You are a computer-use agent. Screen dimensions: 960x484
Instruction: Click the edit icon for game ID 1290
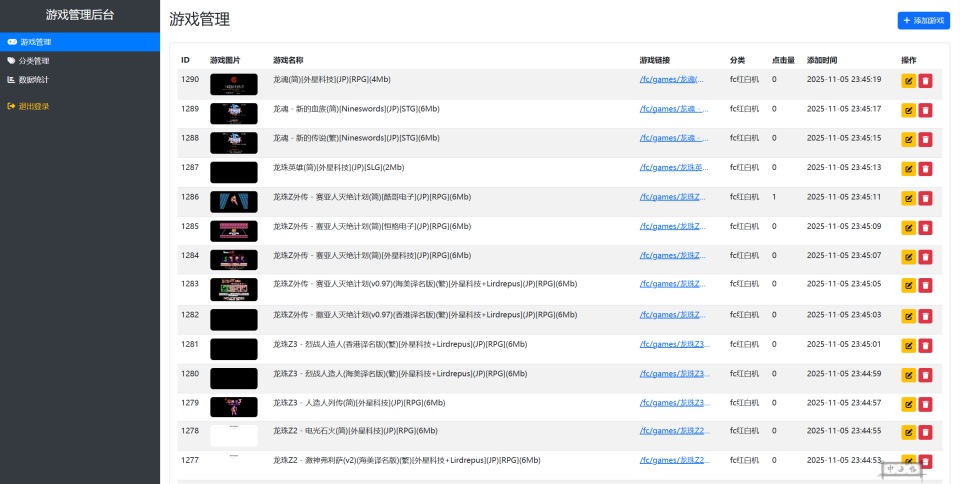(x=908, y=82)
